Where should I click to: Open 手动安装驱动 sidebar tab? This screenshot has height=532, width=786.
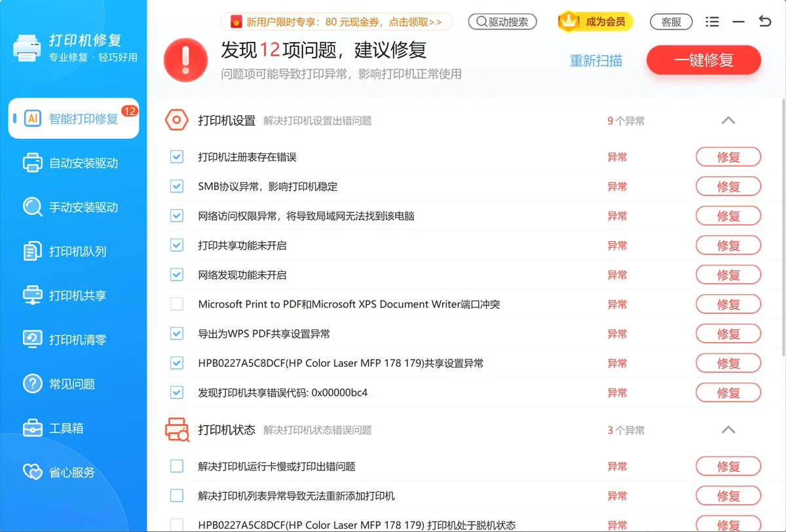click(x=73, y=207)
